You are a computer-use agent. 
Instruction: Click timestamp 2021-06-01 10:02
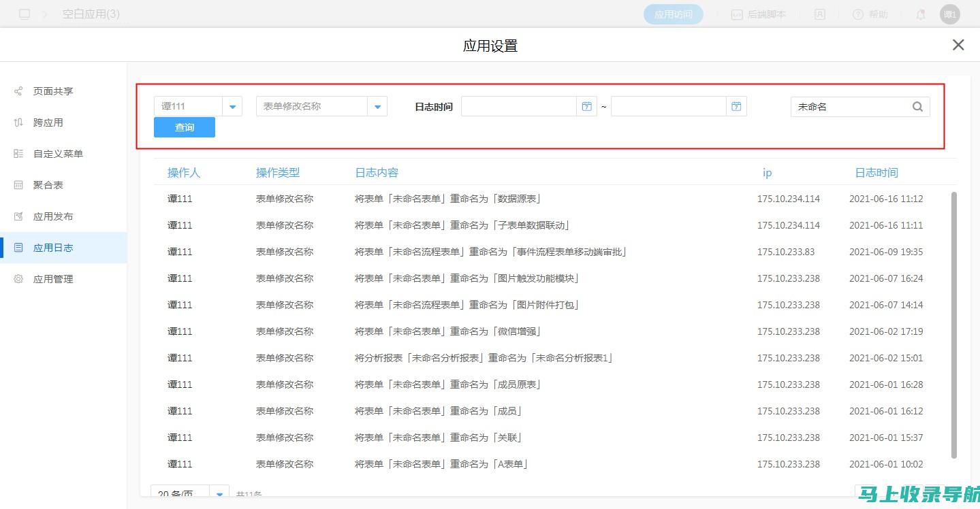click(x=886, y=464)
